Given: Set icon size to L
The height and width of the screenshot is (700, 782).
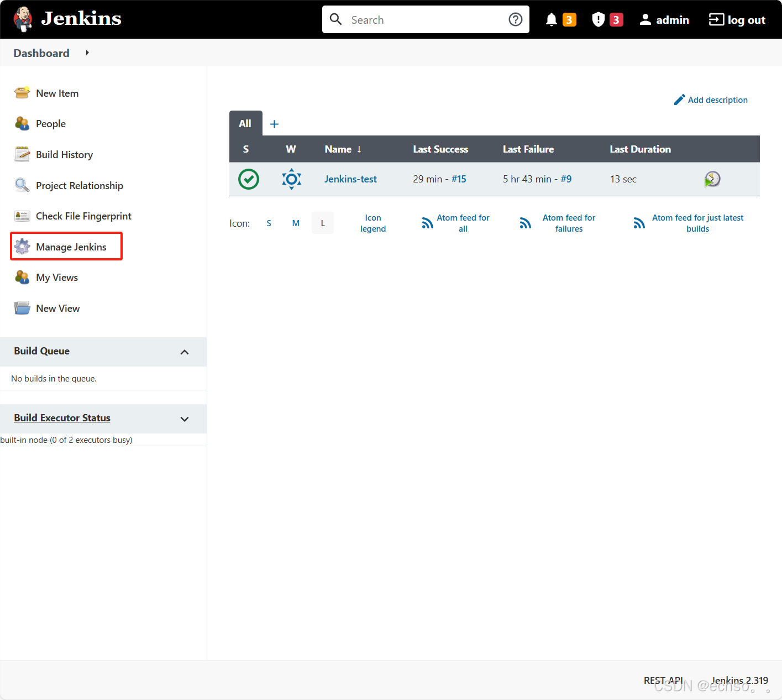Looking at the screenshot, I should pos(323,223).
